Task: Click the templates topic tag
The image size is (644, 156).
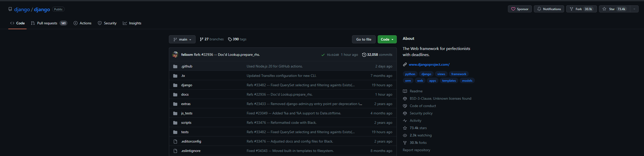Action: 449,81
